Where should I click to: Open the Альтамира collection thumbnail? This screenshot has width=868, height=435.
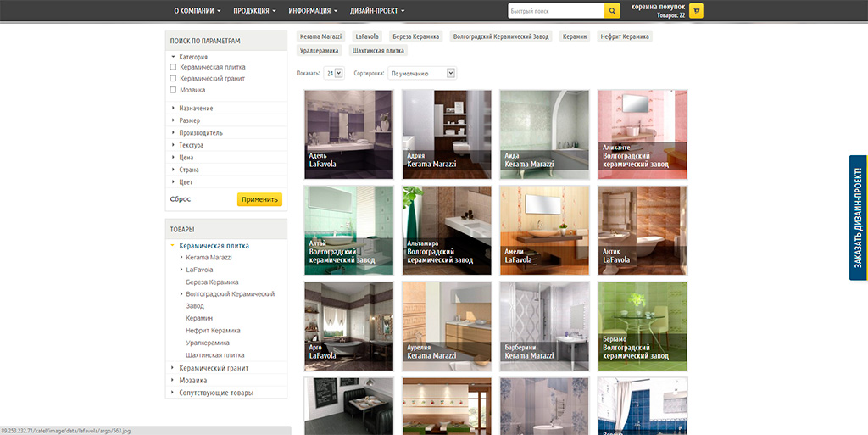pos(447,231)
